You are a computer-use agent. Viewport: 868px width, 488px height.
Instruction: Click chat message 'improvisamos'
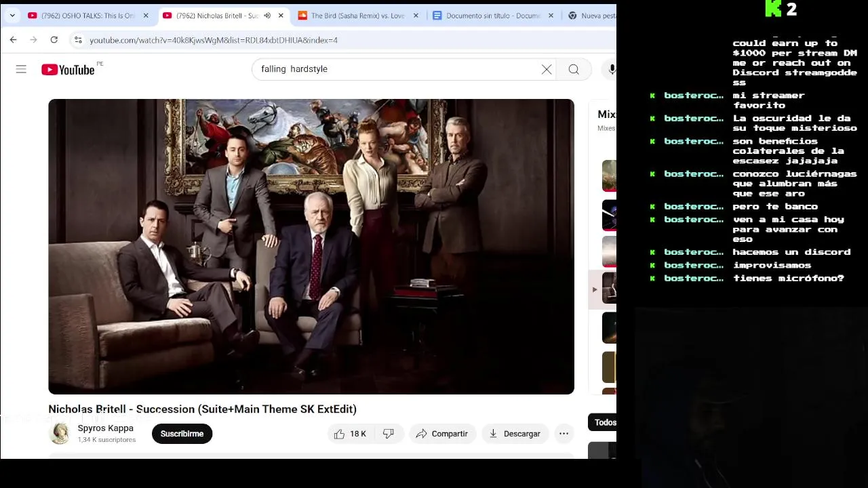coord(772,265)
